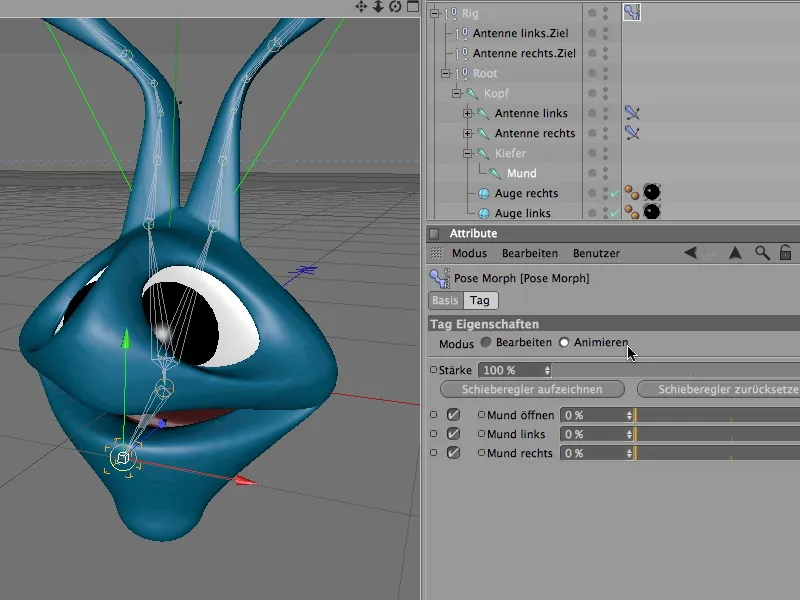Viewport: 800px width, 600px height.
Task: Expand the Antenne rechts joint
Action: (467, 133)
